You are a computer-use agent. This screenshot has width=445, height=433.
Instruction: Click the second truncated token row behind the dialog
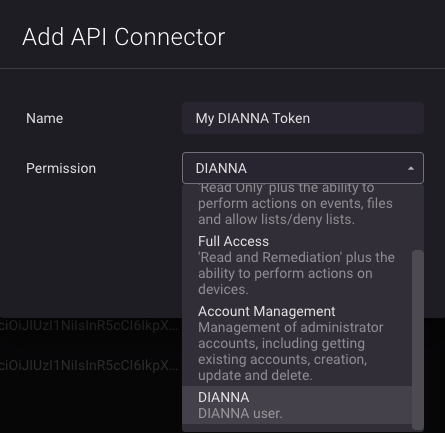coord(89,366)
